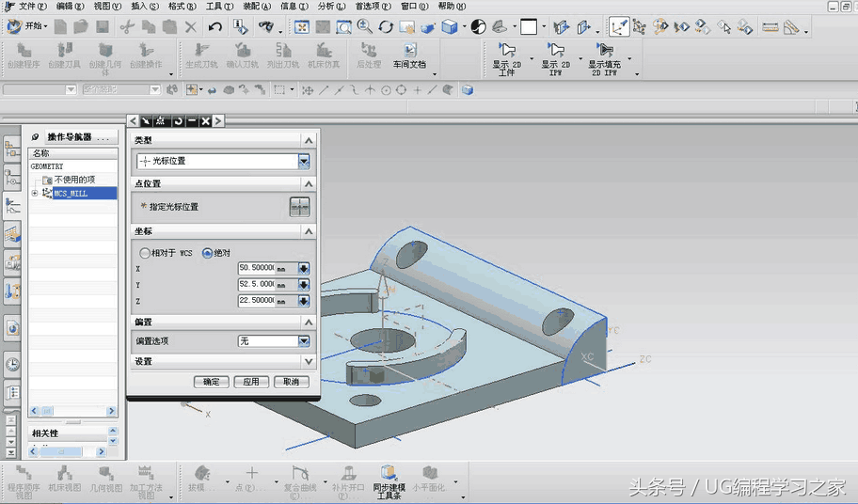Click the Fit view icon

pyautogui.click(x=301, y=26)
